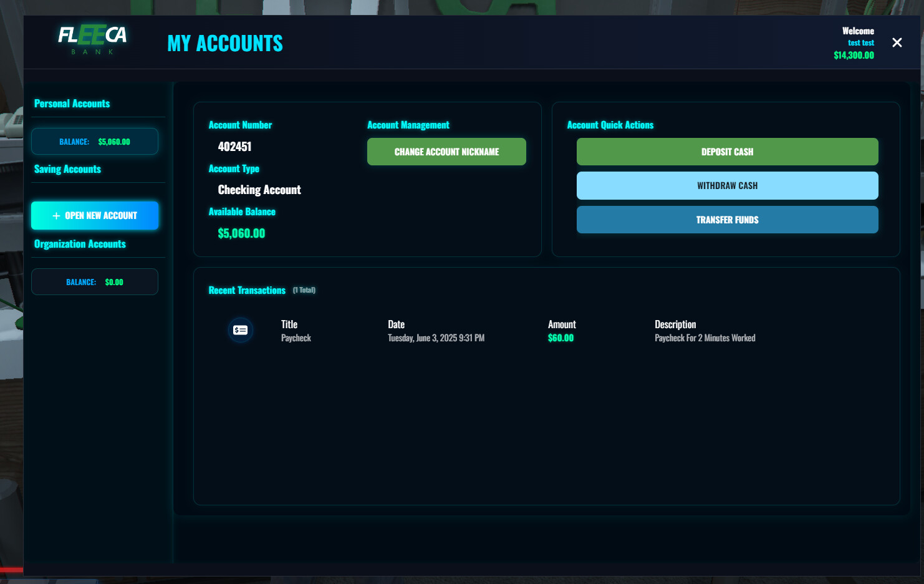Click the $5,060.00 available balance
This screenshot has width=924, height=584.
click(241, 233)
